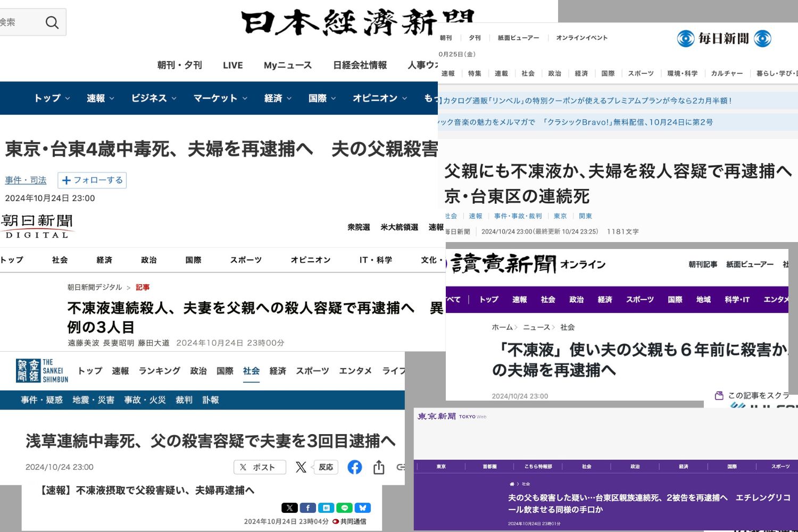798x532 pixels.
Task: Click the Nikkei search magnifier icon
Action: (52, 22)
